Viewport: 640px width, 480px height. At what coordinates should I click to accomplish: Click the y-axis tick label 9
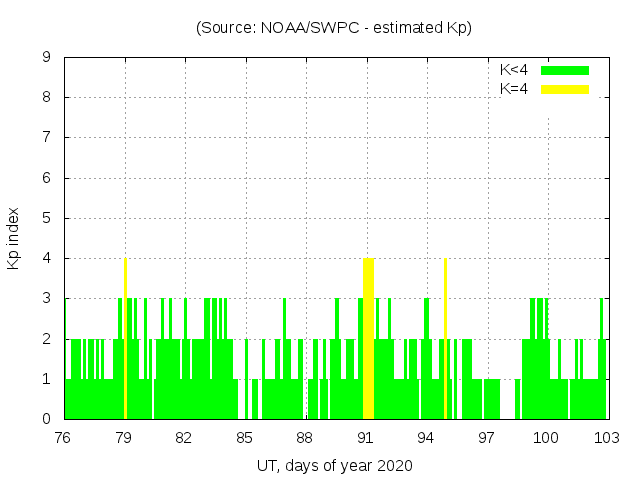coord(47,58)
